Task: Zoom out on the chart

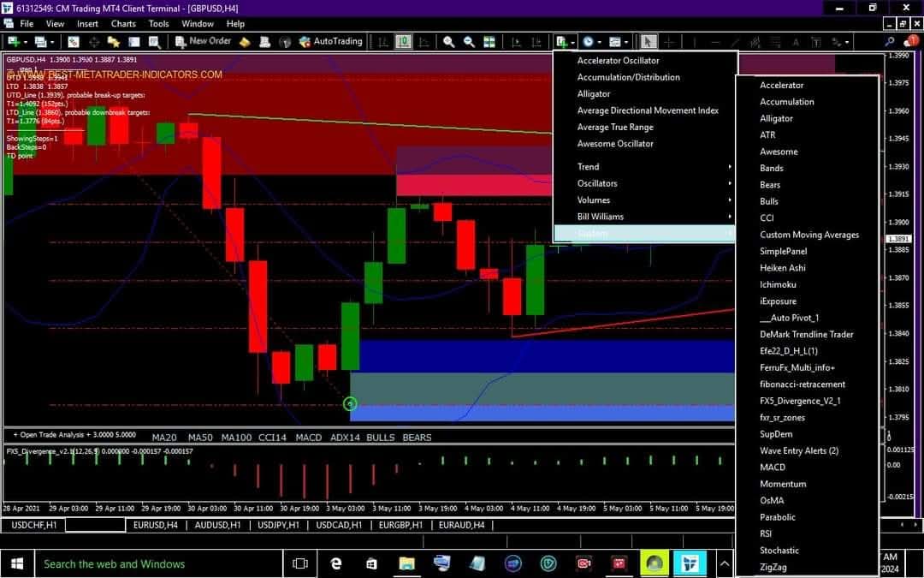Action: pos(469,42)
